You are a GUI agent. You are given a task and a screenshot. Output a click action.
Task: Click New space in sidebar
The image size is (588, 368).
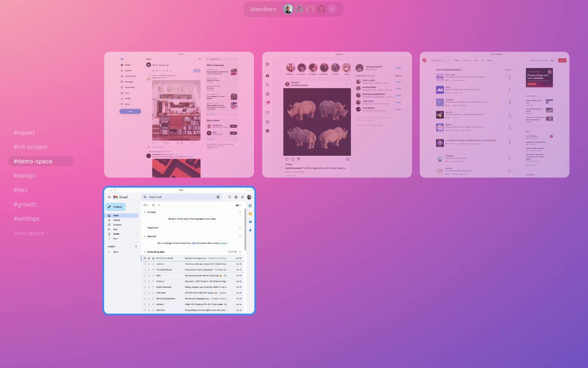tap(29, 233)
